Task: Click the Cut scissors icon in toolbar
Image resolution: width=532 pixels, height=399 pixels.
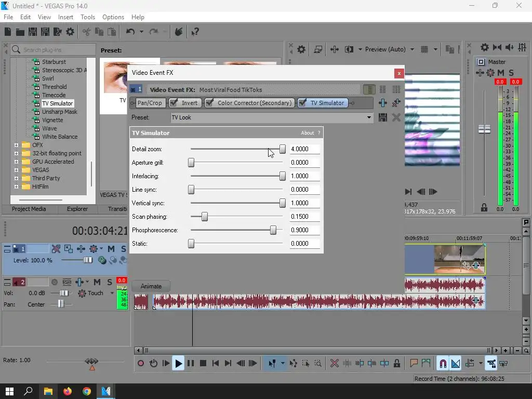Action: 87,32
